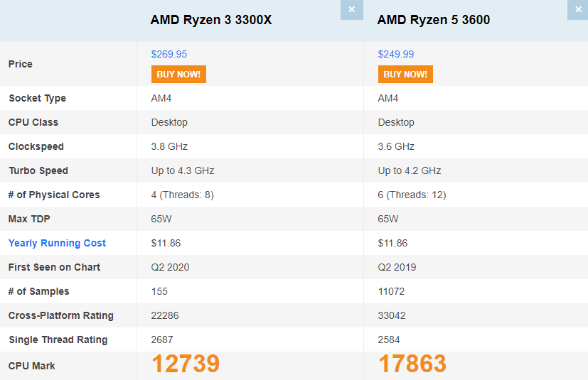This screenshot has width=588, height=380.
Task: Select the 2687 single thread rating
Action: point(162,340)
